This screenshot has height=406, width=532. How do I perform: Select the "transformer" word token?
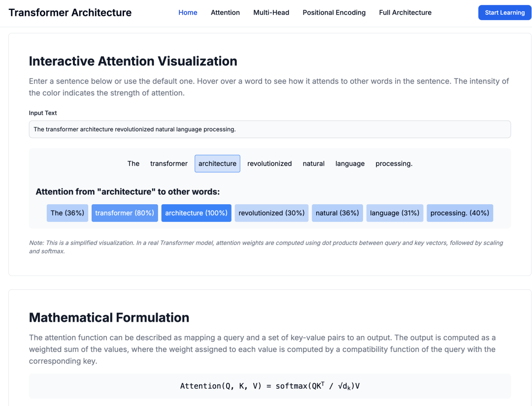[x=169, y=163]
